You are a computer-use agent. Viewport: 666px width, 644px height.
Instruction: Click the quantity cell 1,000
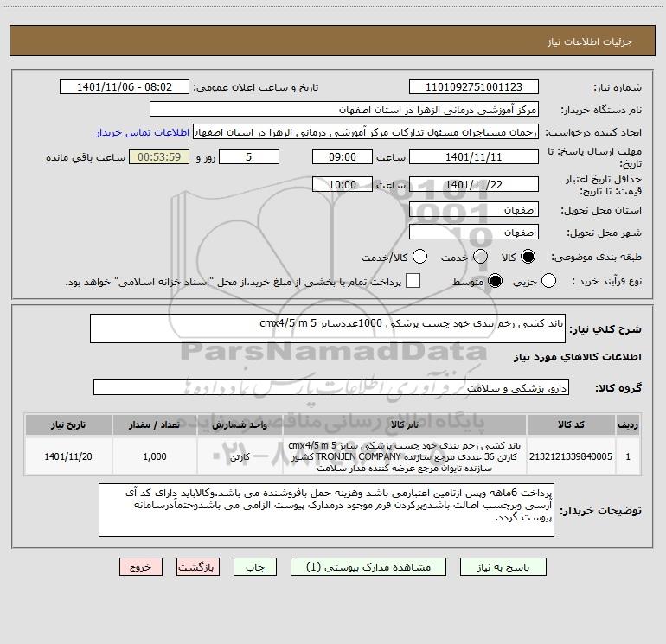(155, 456)
